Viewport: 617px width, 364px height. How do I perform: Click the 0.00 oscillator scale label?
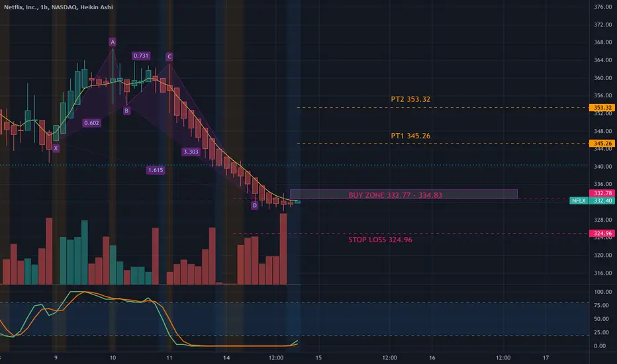[600, 346]
